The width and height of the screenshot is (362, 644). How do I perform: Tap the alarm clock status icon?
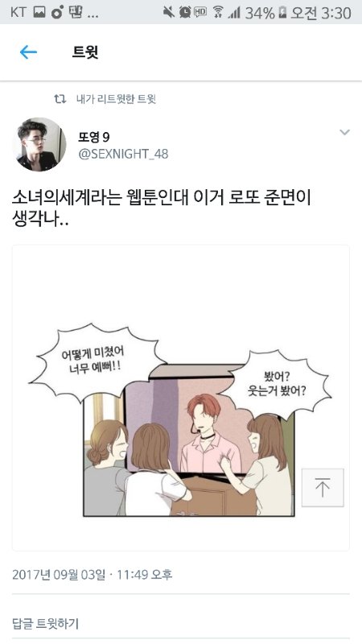[185, 13]
